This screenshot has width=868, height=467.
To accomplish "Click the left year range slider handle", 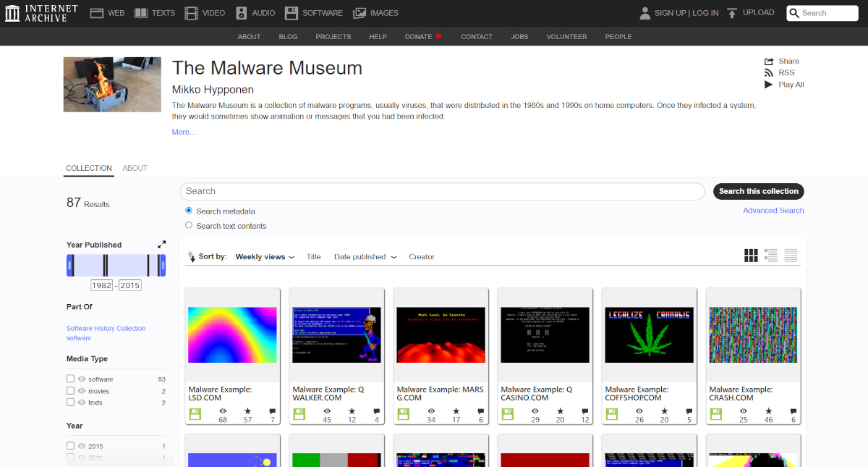I will 70,266.
